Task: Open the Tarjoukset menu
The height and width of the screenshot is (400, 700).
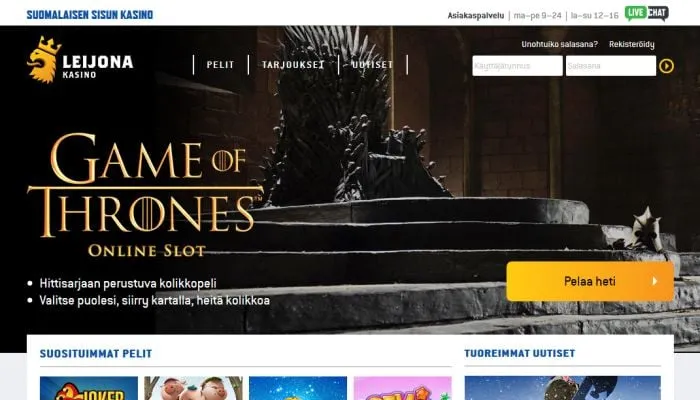Action: click(293, 65)
